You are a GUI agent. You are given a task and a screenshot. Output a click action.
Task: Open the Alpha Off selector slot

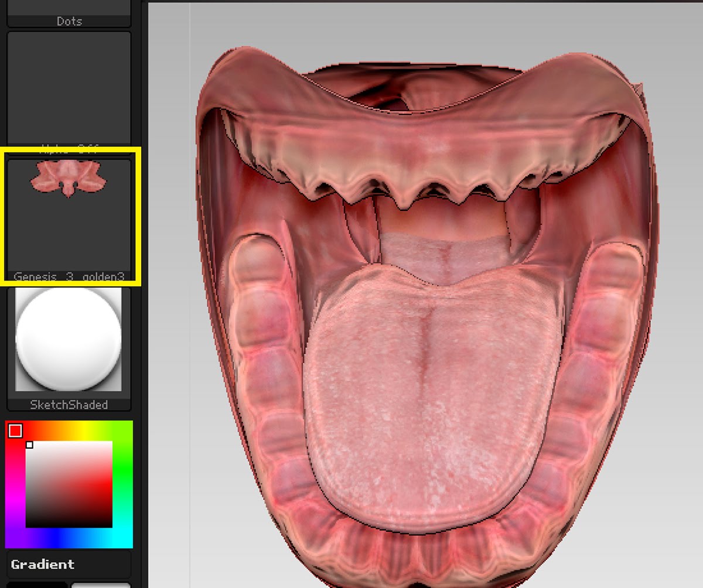pyautogui.click(x=69, y=88)
